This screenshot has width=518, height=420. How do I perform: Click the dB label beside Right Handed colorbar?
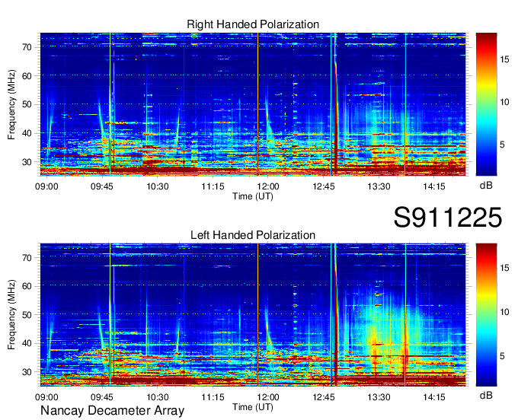coord(486,186)
